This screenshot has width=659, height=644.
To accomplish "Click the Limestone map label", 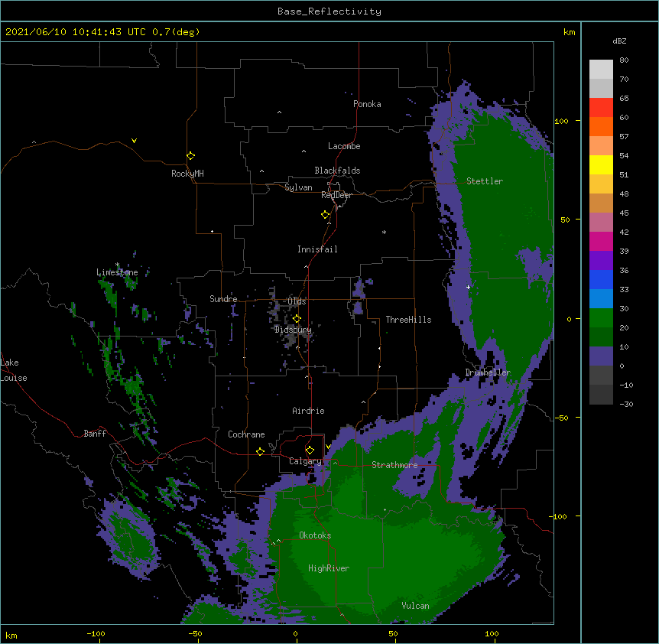I will 117,272.
